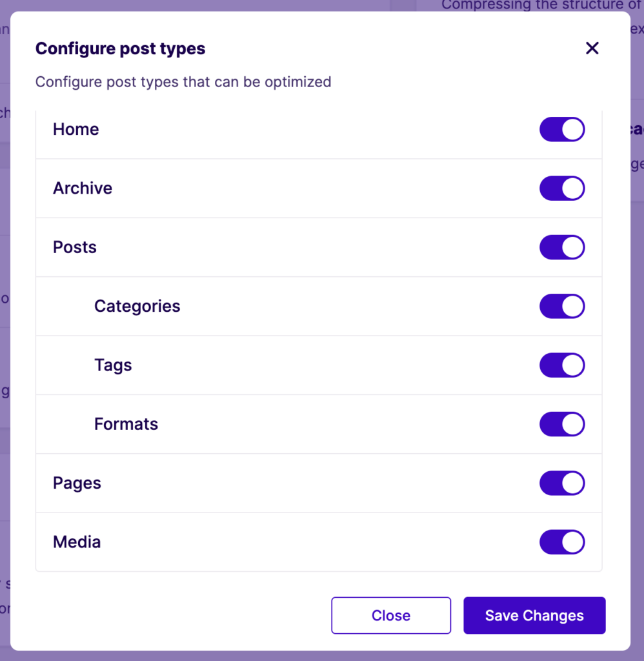Click the Categories sub-item label
Image resolution: width=644 pixels, height=661 pixels.
click(137, 306)
